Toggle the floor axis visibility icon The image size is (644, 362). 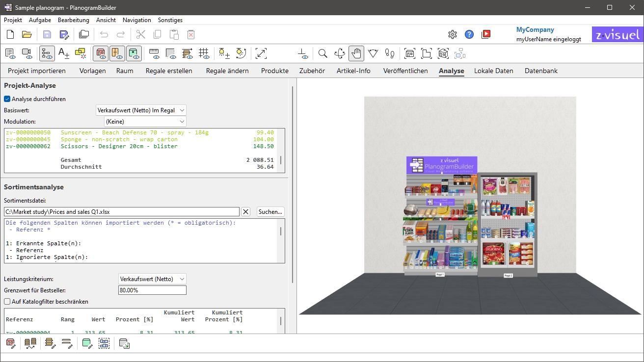(x=302, y=53)
